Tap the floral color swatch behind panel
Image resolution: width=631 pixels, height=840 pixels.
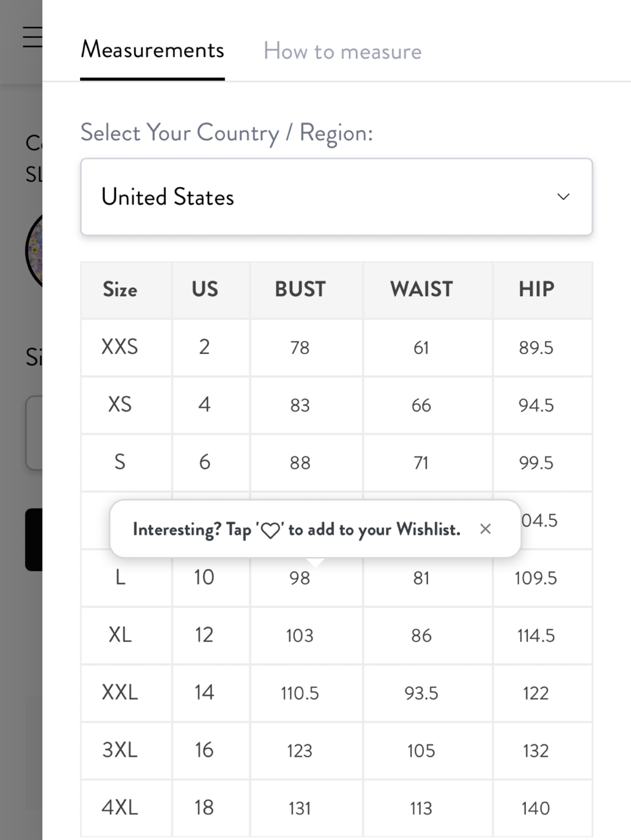pyautogui.click(x=34, y=251)
